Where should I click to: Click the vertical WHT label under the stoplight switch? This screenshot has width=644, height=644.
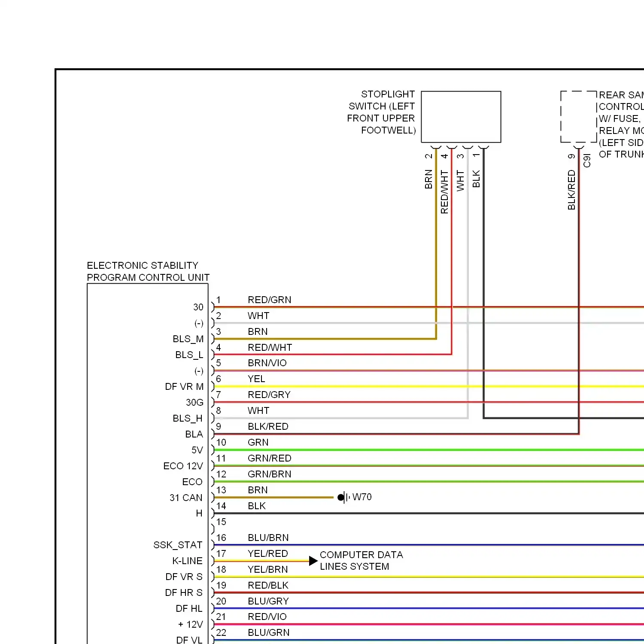[x=460, y=180]
